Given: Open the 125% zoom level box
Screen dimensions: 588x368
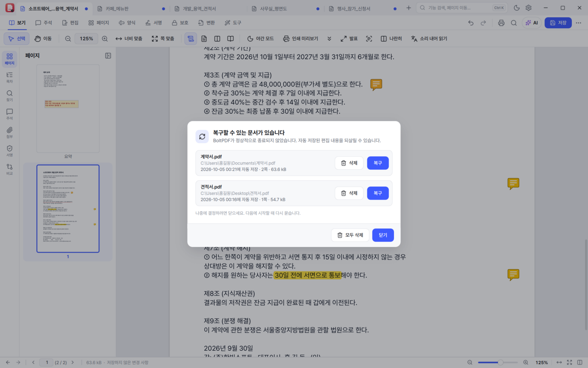Looking at the screenshot, I should pyautogui.click(x=86, y=39).
